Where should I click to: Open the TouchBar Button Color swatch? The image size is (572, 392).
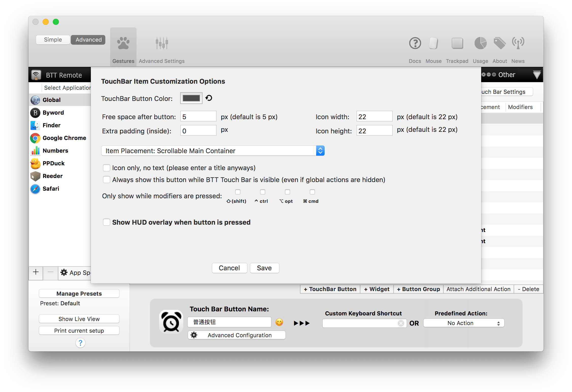point(191,98)
